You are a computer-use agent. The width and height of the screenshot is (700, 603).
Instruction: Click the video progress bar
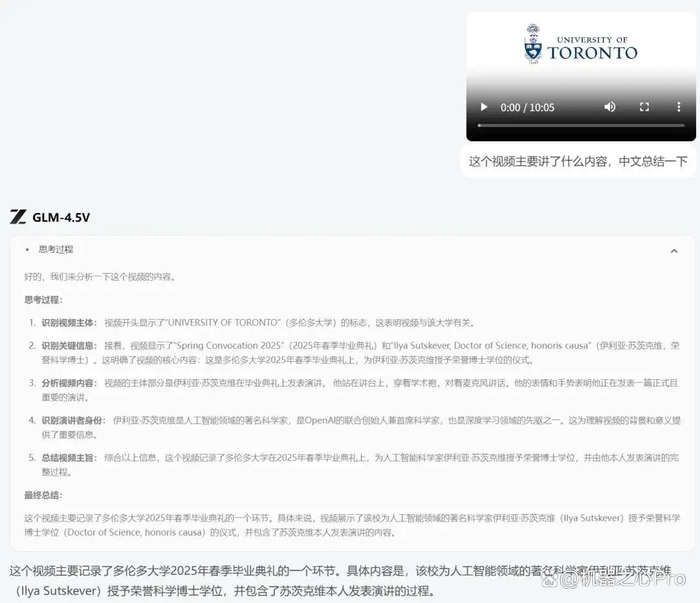pos(581,126)
